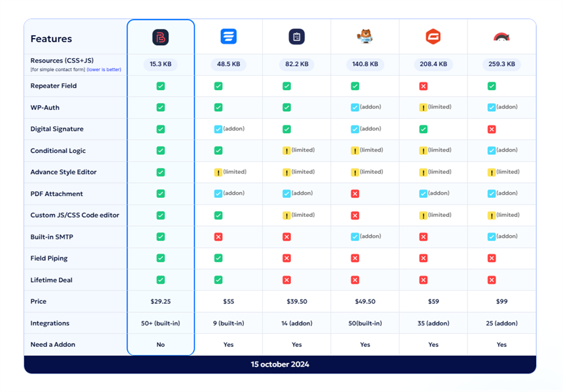This screenshot has width=563, height=392.
Task: Click blue addon checkmark in WP-Auth row, bear column
Action: 355,108
